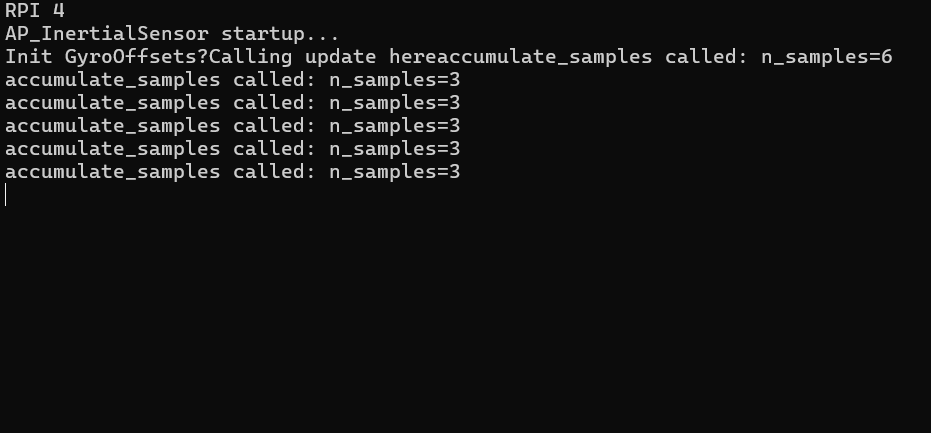Viewport: 931px width, 433px height.
Task: Click "n_samples=3" on the first such line
Action: tap(395, 80)
